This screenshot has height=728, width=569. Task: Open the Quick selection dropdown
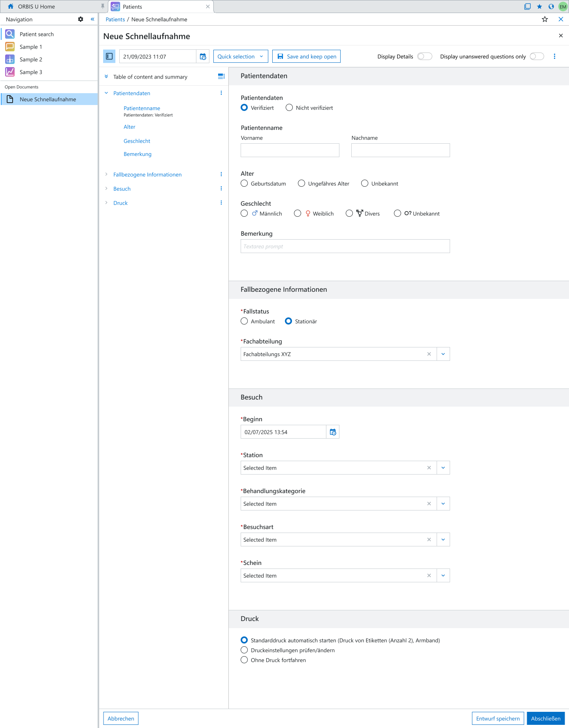[x=240, y=56]
